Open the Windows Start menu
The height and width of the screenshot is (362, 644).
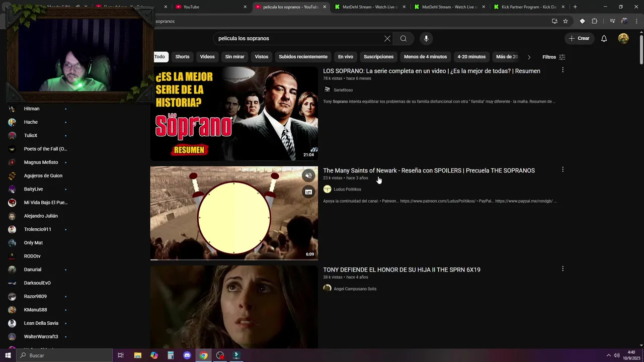click(8, 355)
